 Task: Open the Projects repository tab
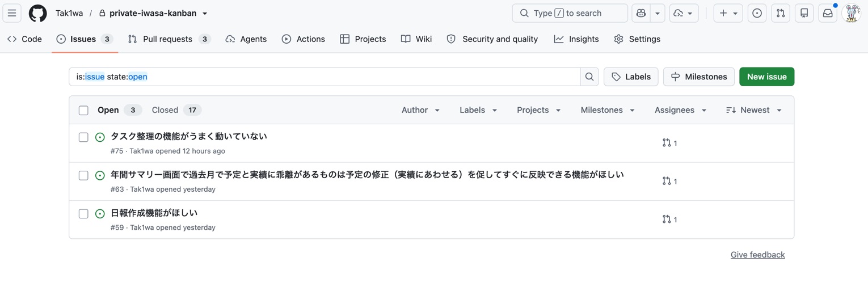tap(363, 39)
